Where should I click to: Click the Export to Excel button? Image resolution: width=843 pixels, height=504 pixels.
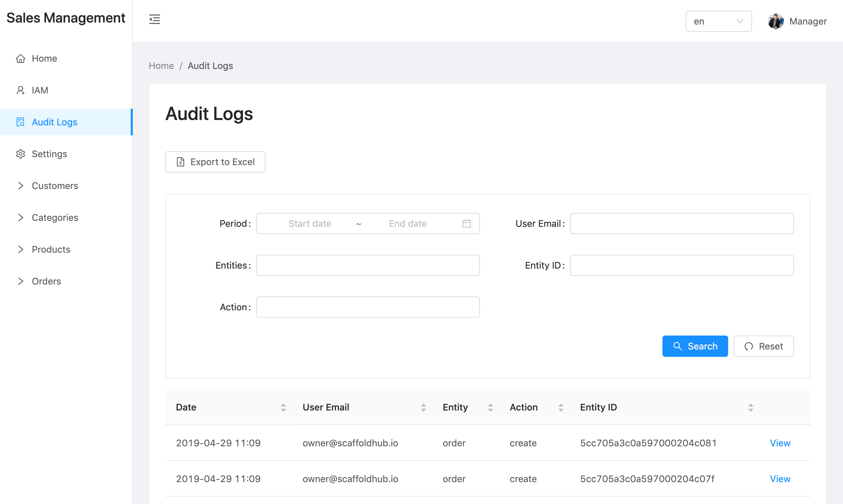tap(215, 162)
